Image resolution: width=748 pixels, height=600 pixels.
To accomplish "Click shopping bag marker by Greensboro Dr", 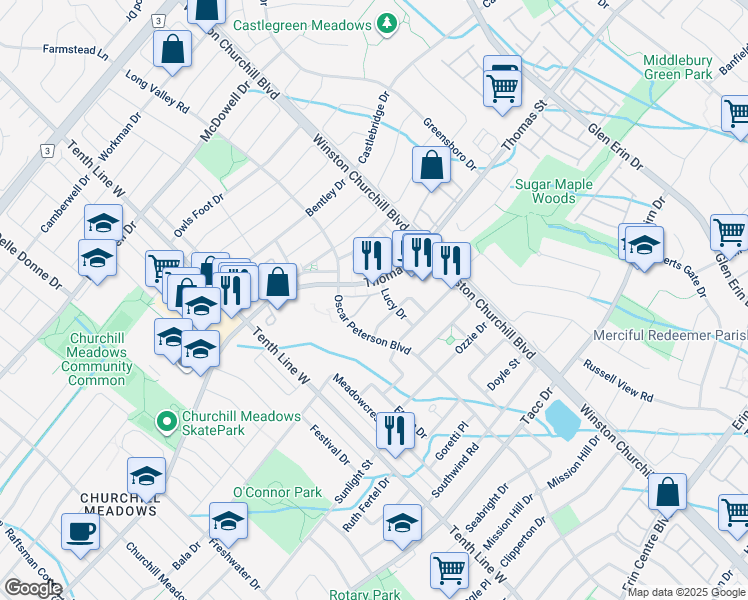I will (x=432, y=168).
